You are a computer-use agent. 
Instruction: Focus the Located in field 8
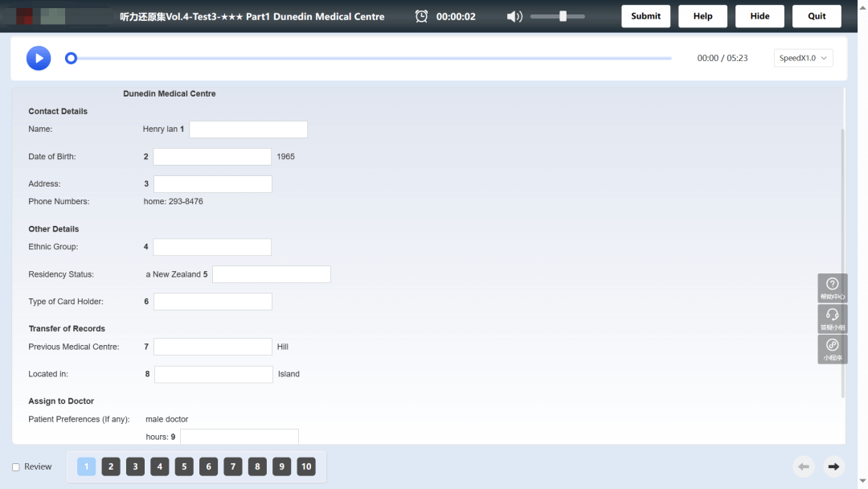pos(214,374)
